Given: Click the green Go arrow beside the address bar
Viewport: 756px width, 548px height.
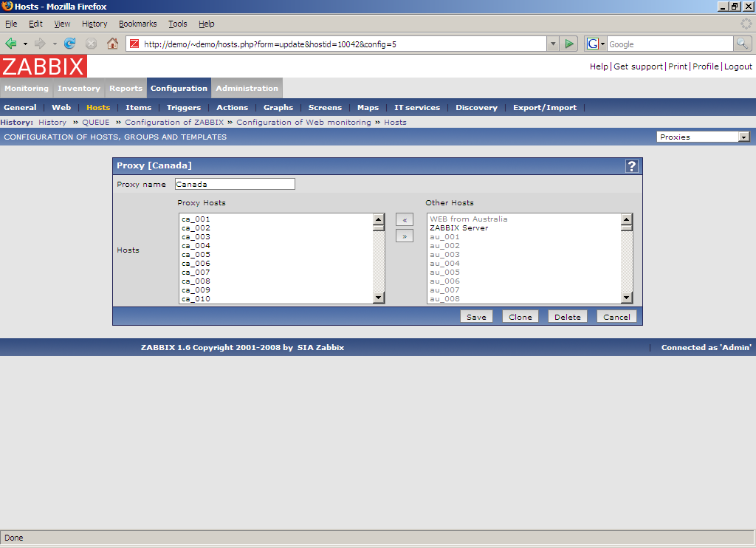Looking at the screenshot, I should 569,44.
